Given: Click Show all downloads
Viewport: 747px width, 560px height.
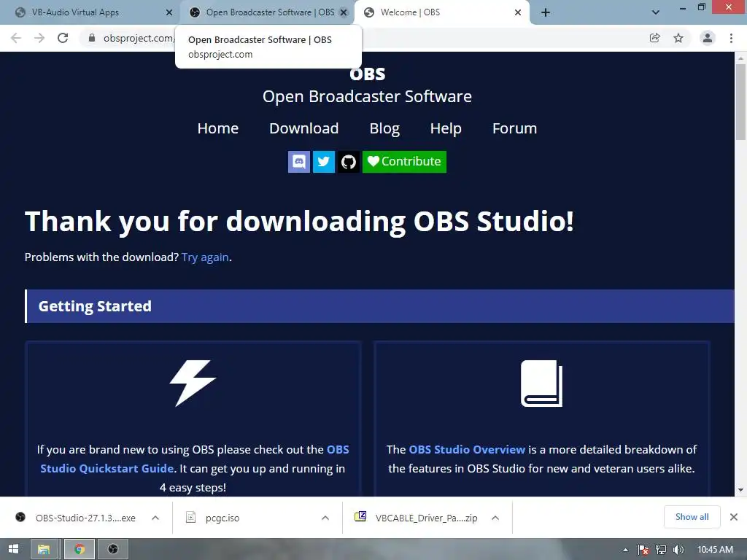Looking at the screenshot, I should tap(692, 517).
